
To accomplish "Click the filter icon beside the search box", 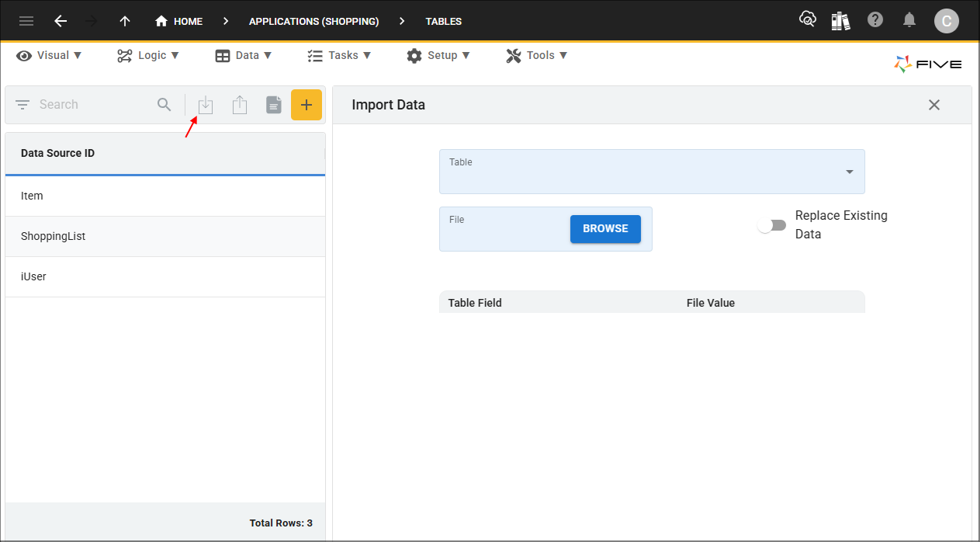I will click(22, 104).
